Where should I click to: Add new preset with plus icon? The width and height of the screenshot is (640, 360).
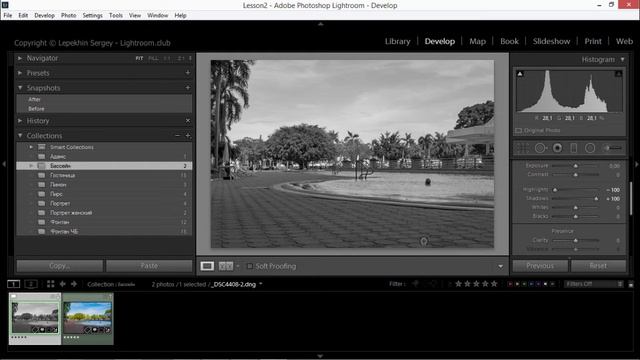pos(188,73)
